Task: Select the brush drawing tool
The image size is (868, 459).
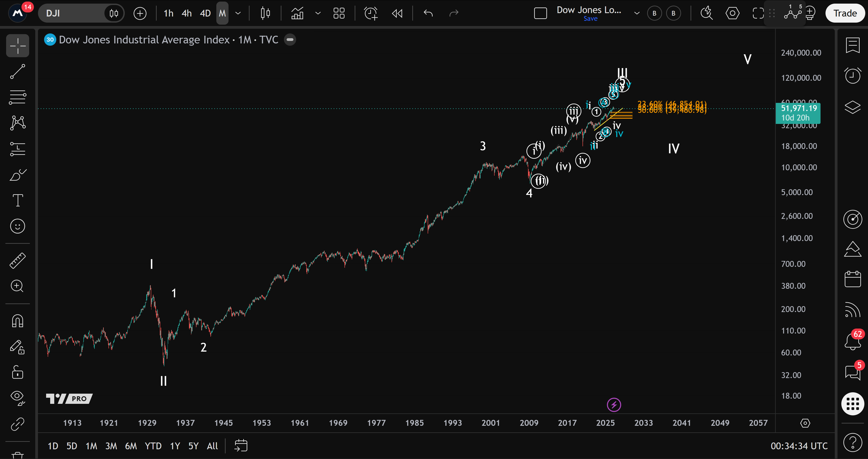Action: pos(18,175)
